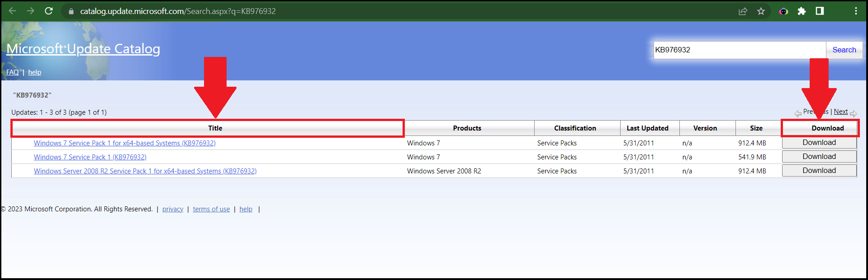Open the Chrome three-dot menu
The height and width of the screenshot is (280, 868).
click(x=856, y=11)
